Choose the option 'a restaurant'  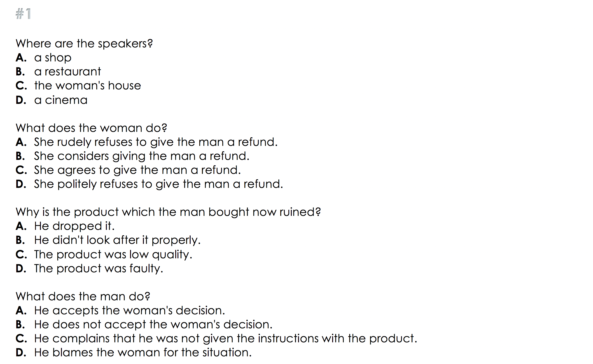(67, 72)
